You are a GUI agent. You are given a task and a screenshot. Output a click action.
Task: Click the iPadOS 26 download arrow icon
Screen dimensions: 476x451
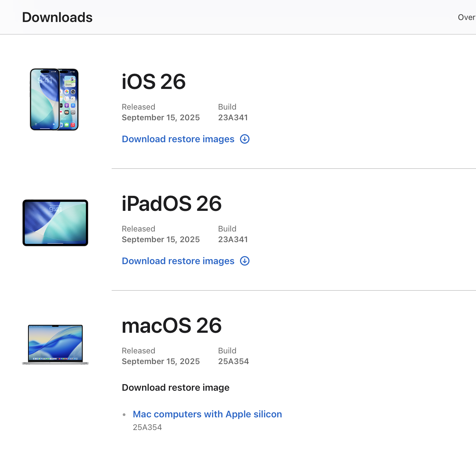tap(245, 261)
